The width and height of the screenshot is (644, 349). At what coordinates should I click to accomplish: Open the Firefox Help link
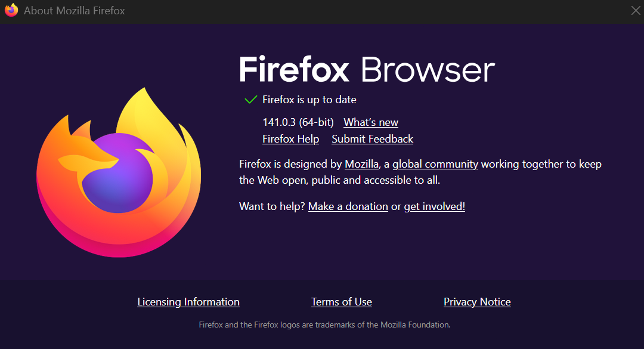pyautogui.click(x=291, y=139)
